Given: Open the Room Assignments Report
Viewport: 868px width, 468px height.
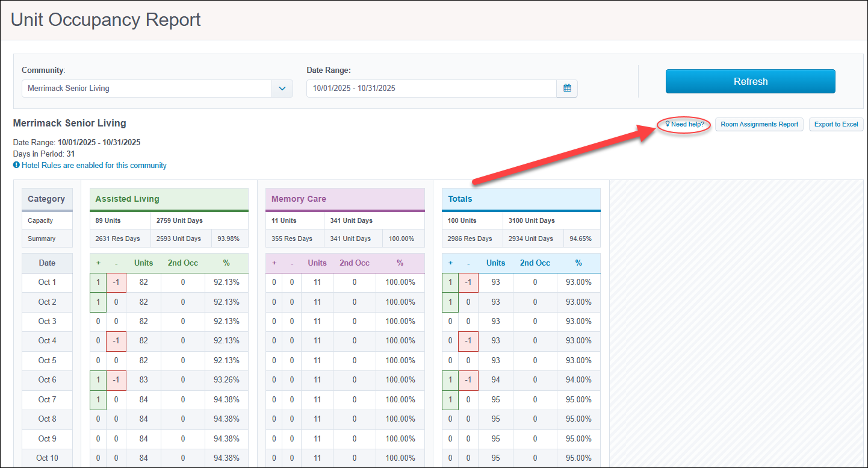Looking at the screenshot, I should pyautogui.click(x=759, y=124).
